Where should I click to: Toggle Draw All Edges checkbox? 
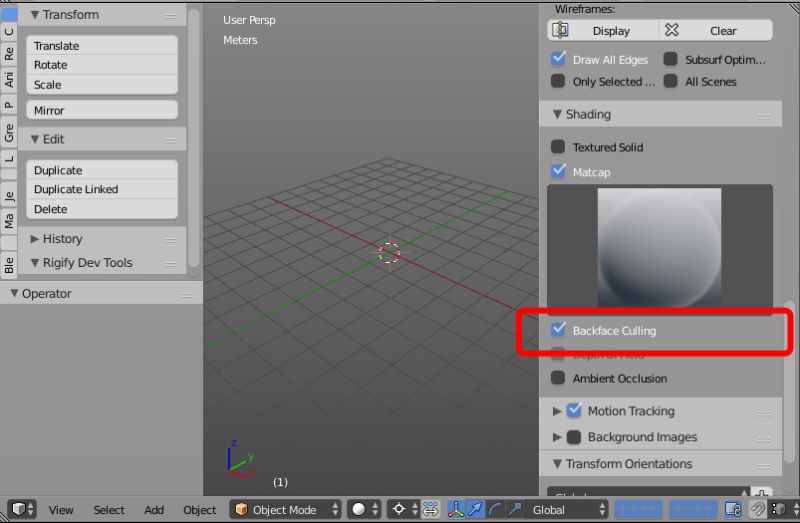pos(558,59)
